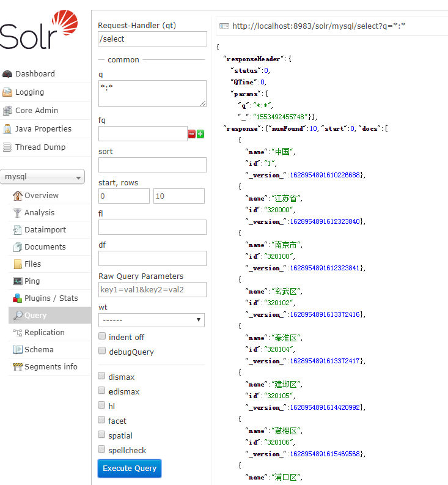Click the Files folder icon
The width and height of the screenshot is (448, 485).
pos(18,264)
